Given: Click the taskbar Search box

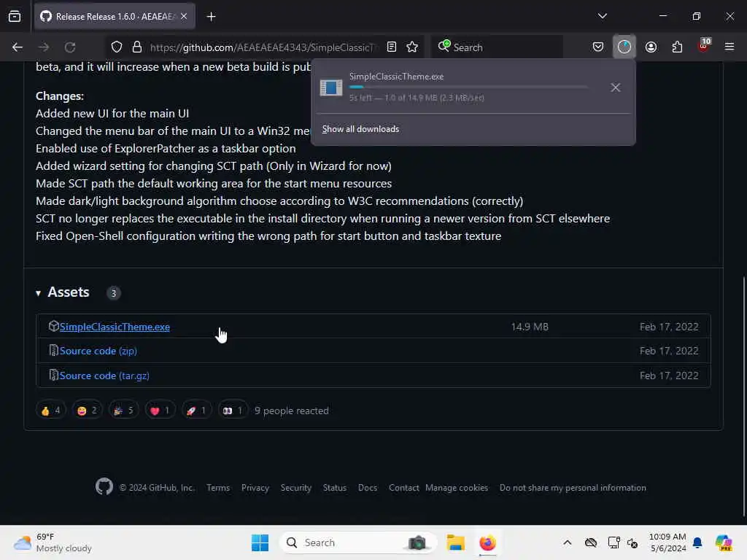Looking at the screenshot, I should pyautogui.click(x=358, y=542).
